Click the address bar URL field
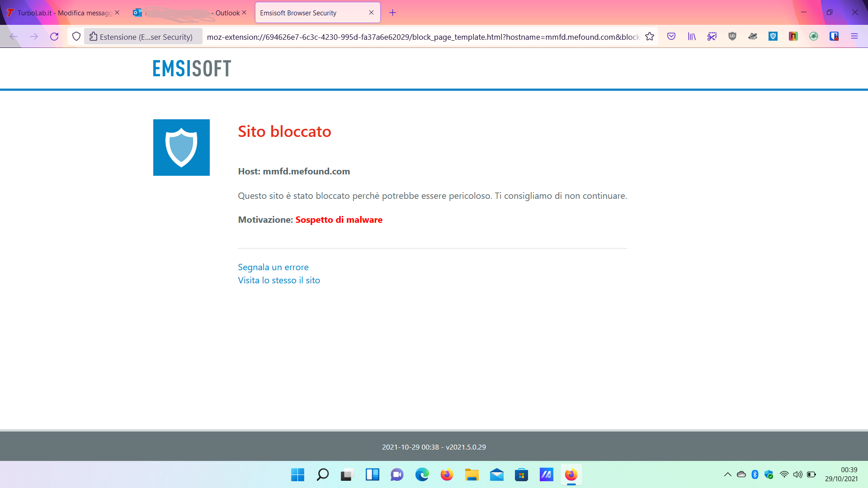The height and width of the screenshot is (488, 868). [x=423, y=37]
